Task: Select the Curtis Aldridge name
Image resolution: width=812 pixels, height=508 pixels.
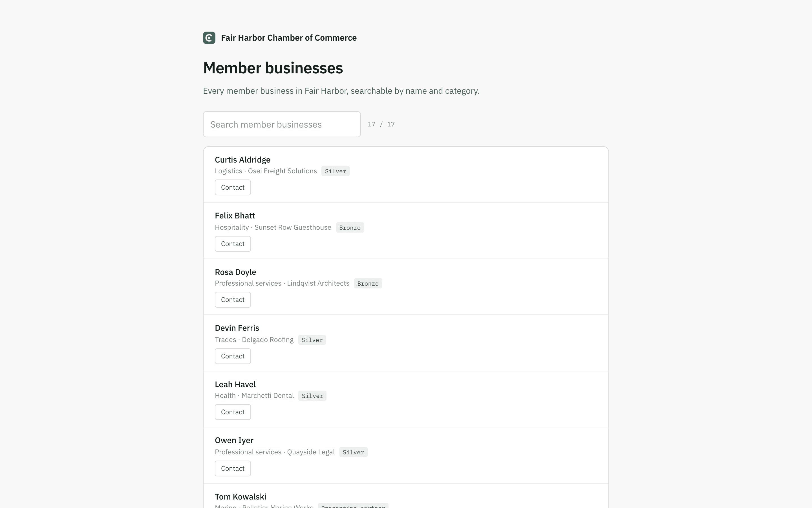Action: 242,159
